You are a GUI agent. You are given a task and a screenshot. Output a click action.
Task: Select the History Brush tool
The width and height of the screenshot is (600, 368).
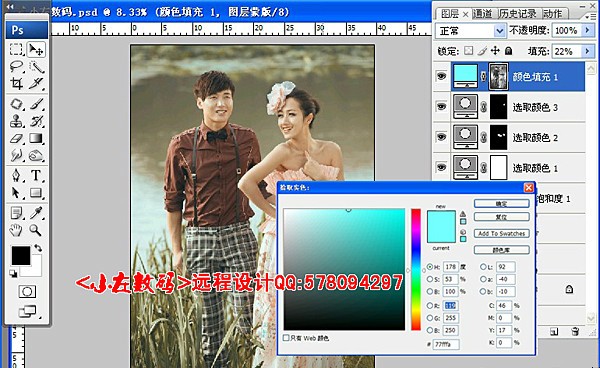tap(36, 121)
